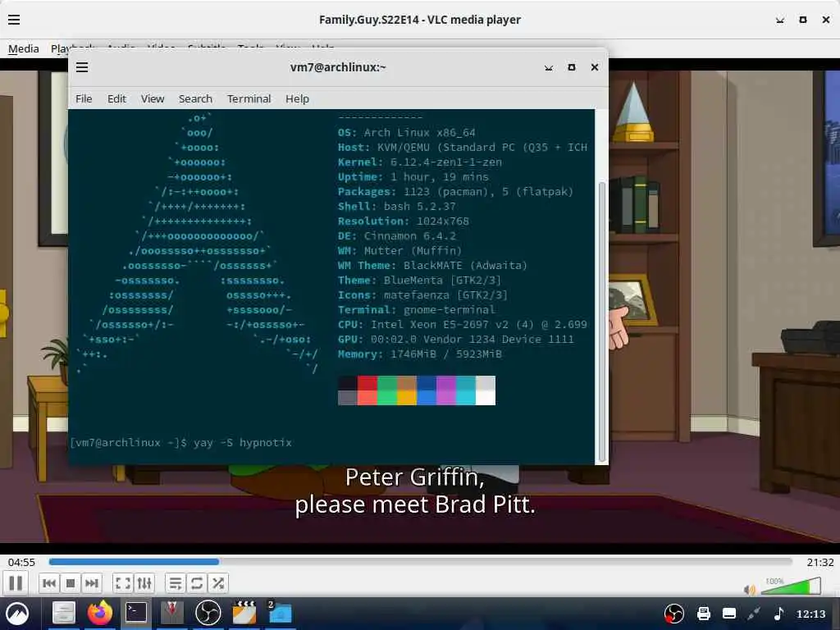This screenshot has width=840, height=630.
Task: Switch to terminal in the taskbar
Action: point(135,614)
